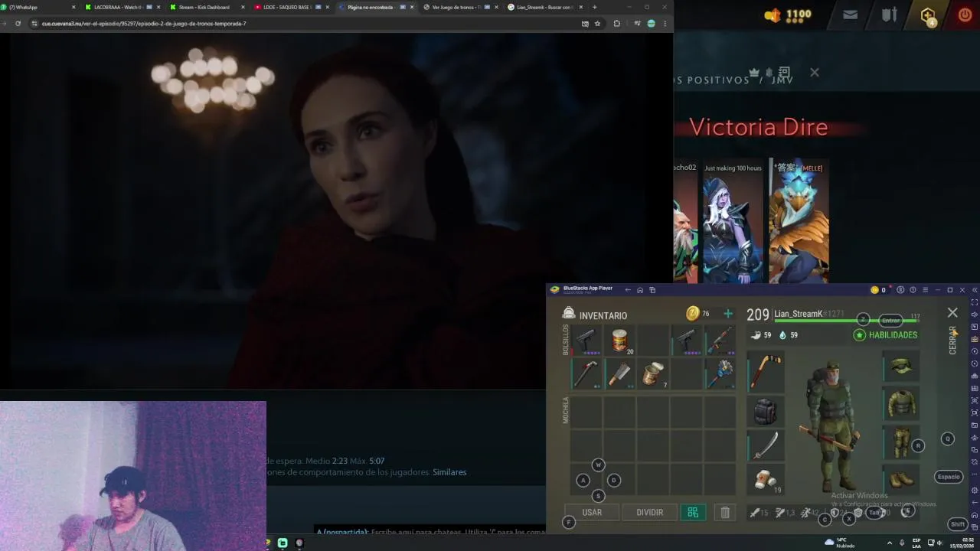Screen dimensions: 980x551
Task: Open the tactical vest armor slot
Action: (x=901, y=403)
